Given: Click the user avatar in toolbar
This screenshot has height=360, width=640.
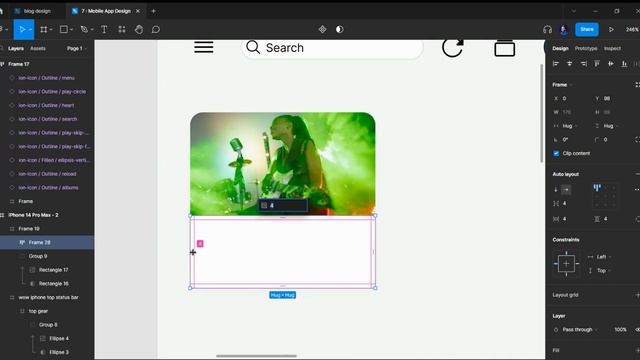Looking at the screenshot, I should (x=564, y=29).
